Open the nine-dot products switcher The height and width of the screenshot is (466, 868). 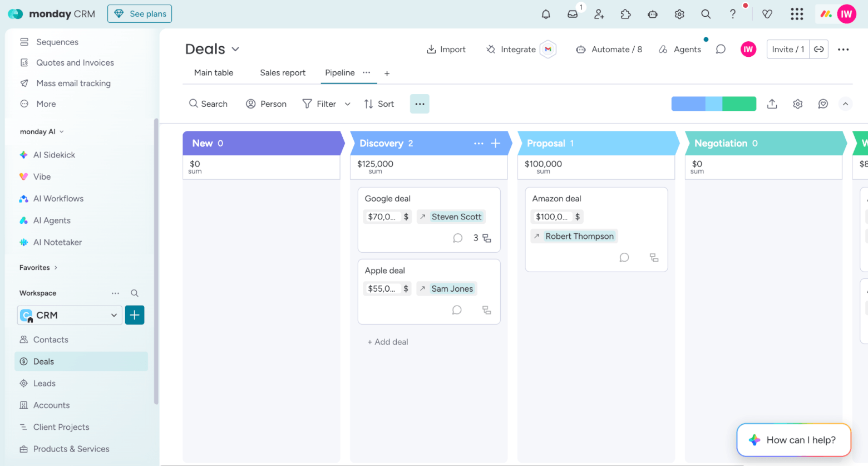coord(797,14)
